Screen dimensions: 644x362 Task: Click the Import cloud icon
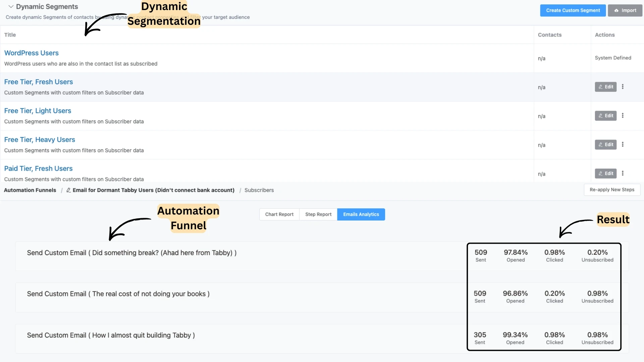coord(616,10)
